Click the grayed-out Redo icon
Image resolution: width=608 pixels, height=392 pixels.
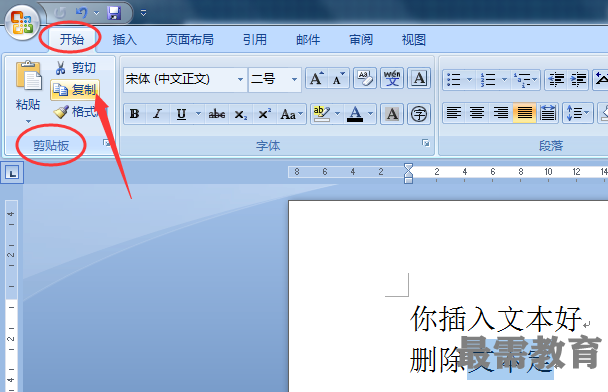[x=60, y=13]
